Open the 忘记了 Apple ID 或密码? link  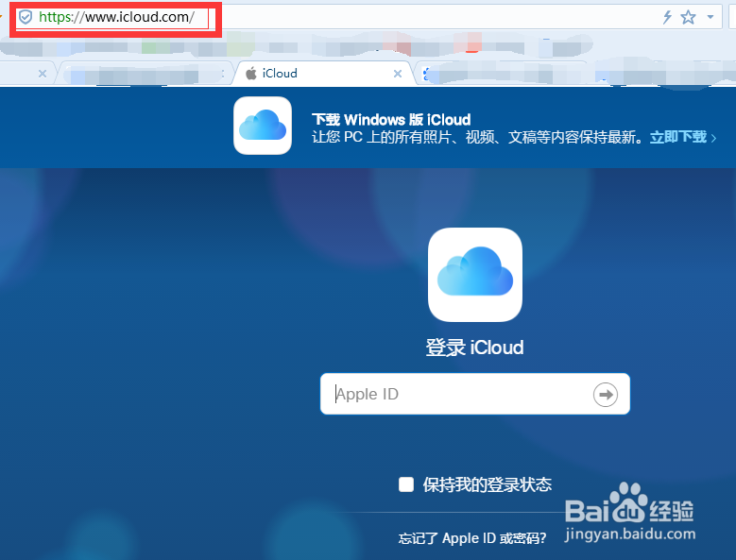[472, 538]
